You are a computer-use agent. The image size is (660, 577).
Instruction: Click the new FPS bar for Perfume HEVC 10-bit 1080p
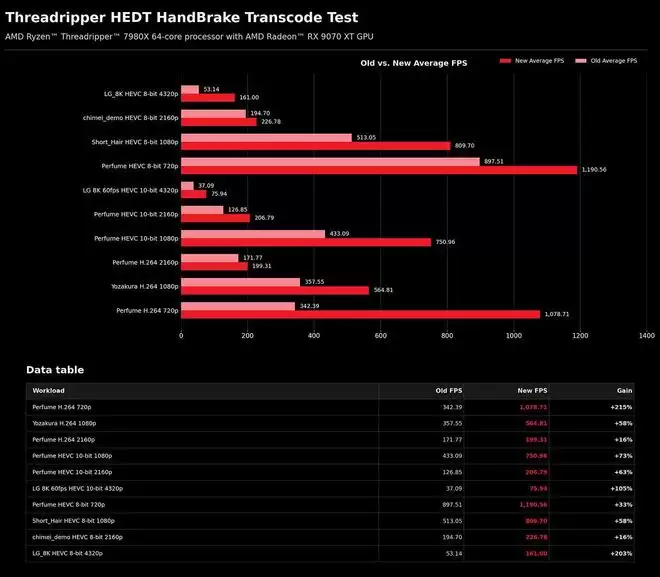point(306,242)
